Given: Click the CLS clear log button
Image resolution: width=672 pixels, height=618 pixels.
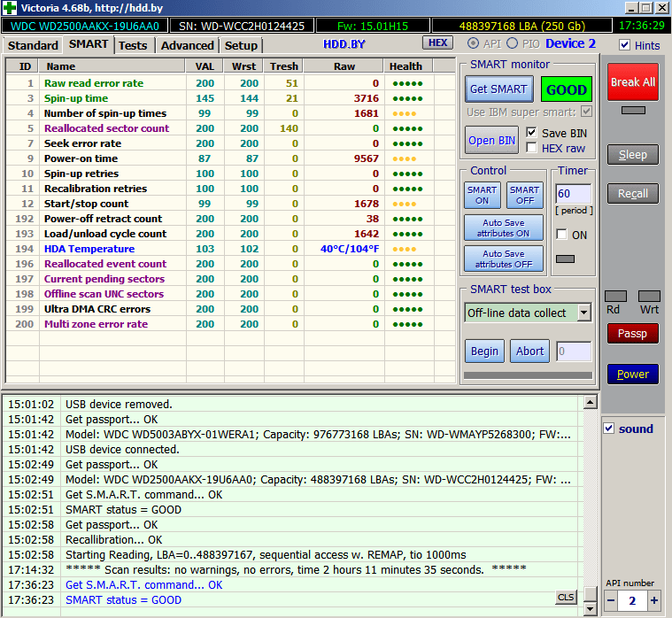Looking at the screenshot, I should [x=566, y=597].
